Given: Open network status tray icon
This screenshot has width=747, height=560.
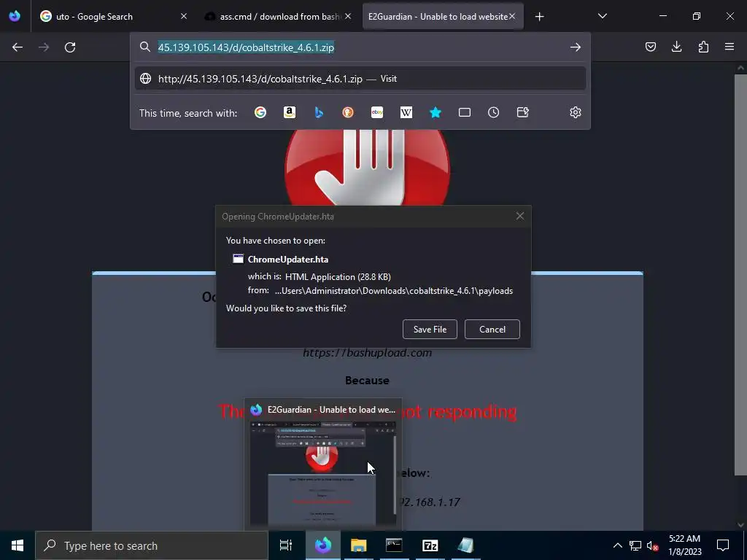Looking at the screenshot, I should (635, 545).
